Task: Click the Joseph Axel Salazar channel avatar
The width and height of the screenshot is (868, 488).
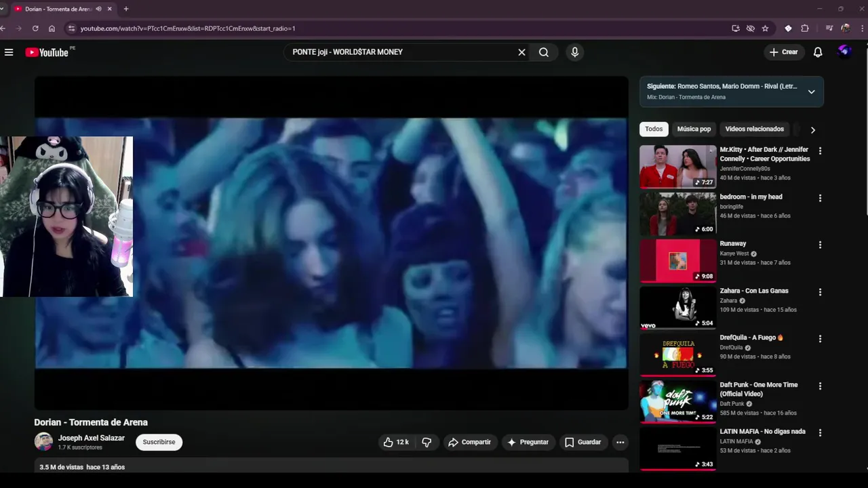Action: (x=43, y=441)
